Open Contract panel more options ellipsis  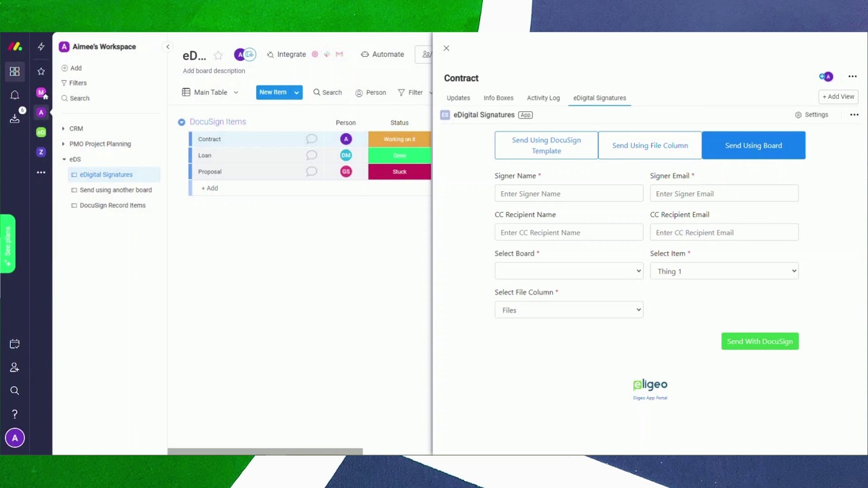[x=852, y=77]
